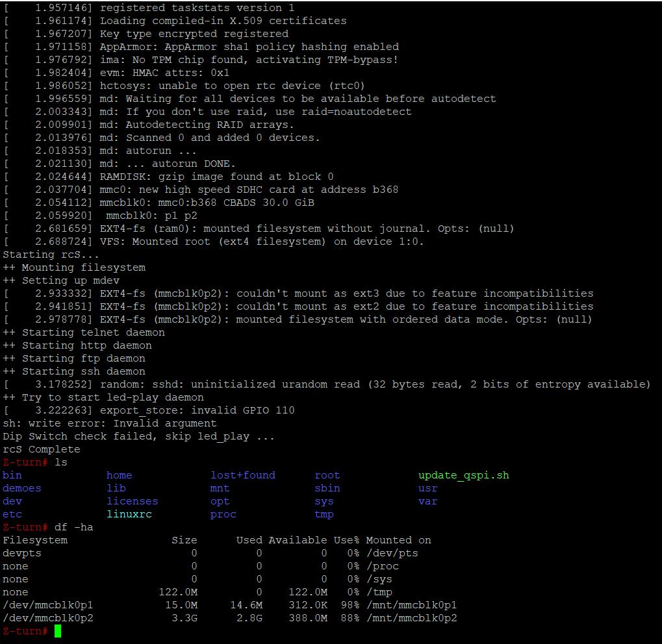The image size is (662, 644).
Task: Click the 'bin' directory in ls output
Action: (12, 475)
